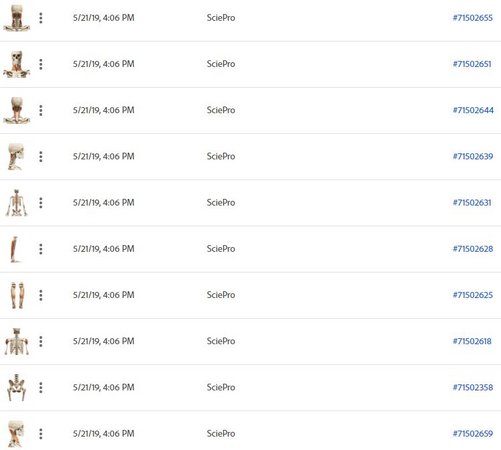Follow the #71502659 asset ID link
The height and width of the screenshot is (450, 501).
(473, 434)
